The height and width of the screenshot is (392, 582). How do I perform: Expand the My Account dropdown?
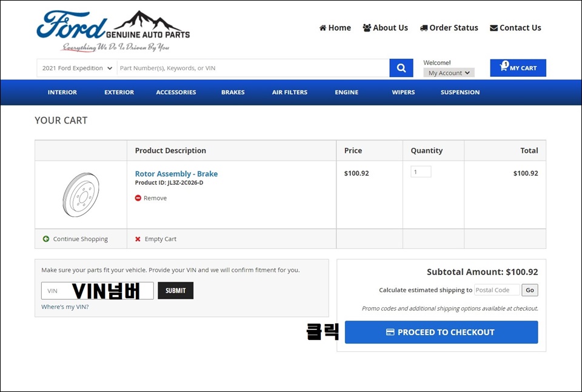pos(449,73)
